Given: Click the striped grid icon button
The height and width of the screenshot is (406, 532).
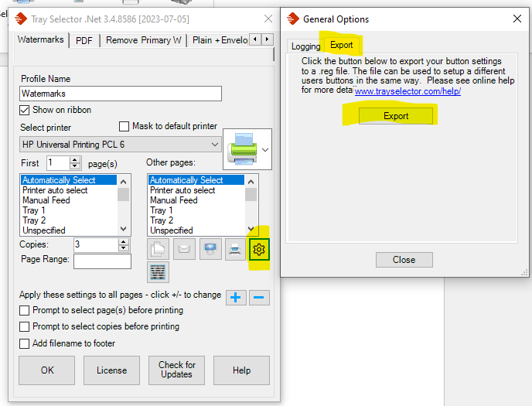Looking at the screenshot, I should pos(159,272).
